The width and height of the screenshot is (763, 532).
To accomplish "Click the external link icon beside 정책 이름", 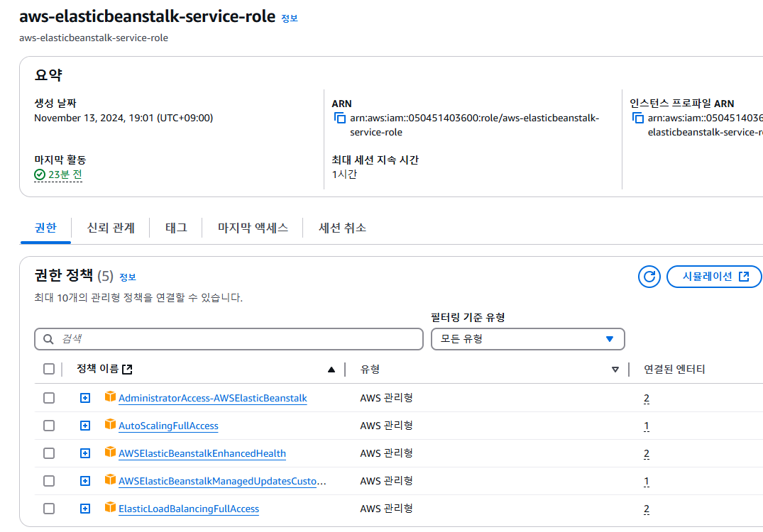I will (x=127, y=370).
